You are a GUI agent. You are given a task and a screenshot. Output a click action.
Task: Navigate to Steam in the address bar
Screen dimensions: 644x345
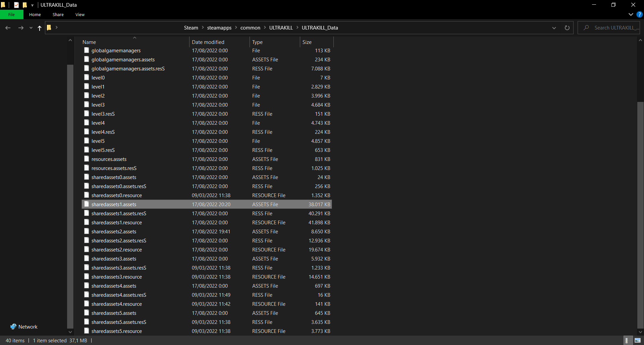point(191,28)
